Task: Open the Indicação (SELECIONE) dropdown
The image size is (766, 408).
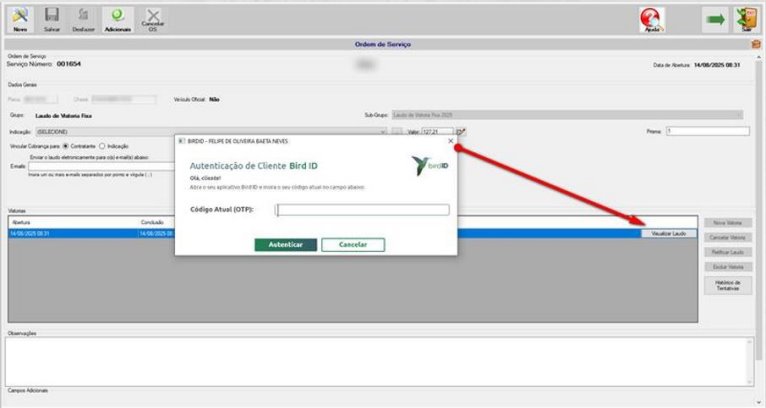Action: pos(211,131)
